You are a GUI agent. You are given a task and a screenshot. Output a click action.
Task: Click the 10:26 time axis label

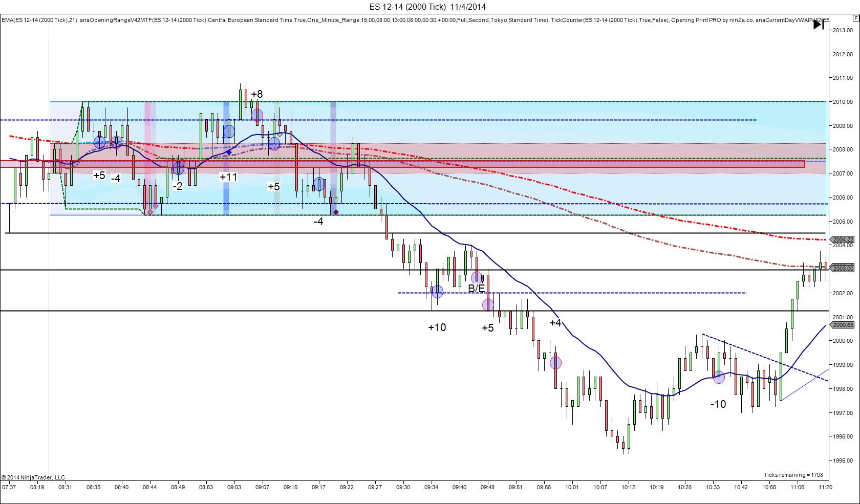click(x=685, y=487)
